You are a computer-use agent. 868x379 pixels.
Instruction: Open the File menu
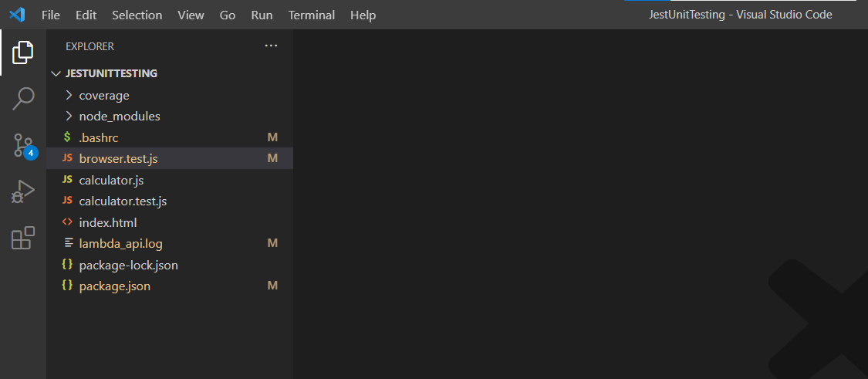[51, 15]
